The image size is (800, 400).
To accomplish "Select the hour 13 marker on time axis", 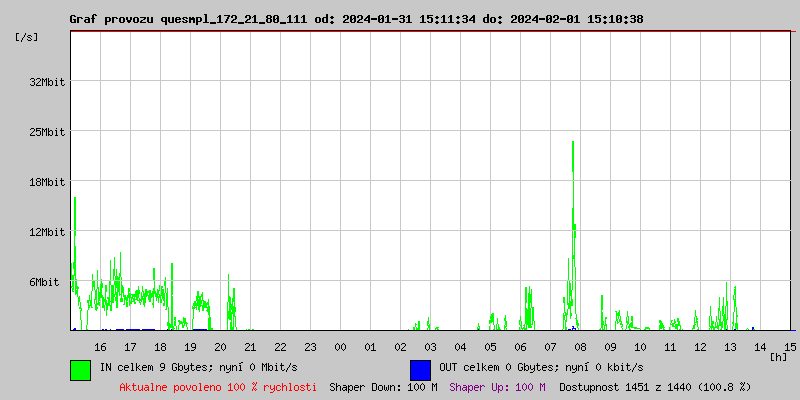I will 731,346.
